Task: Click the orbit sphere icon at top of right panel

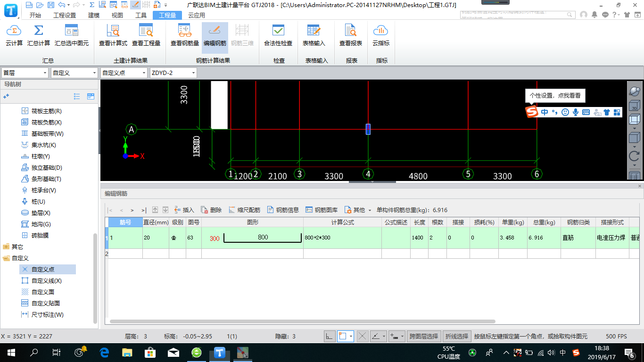Action: [x=634, y=91]
